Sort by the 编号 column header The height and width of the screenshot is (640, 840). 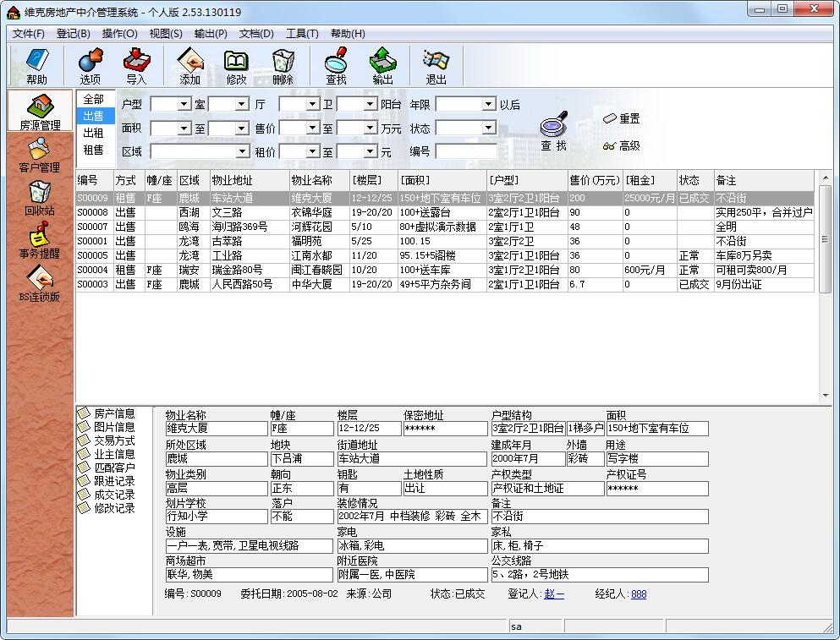click(x=95, y=180)
